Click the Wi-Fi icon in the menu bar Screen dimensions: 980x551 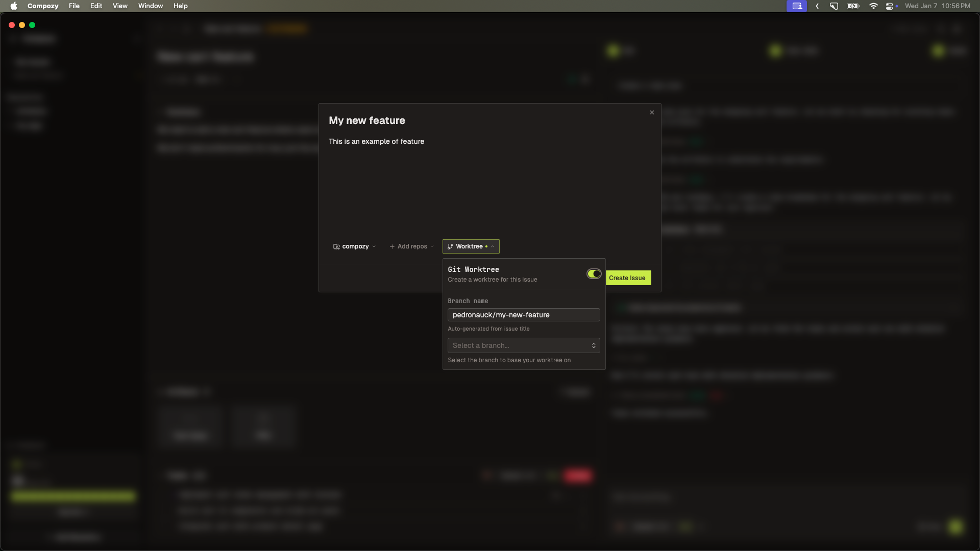click(873, 6)
